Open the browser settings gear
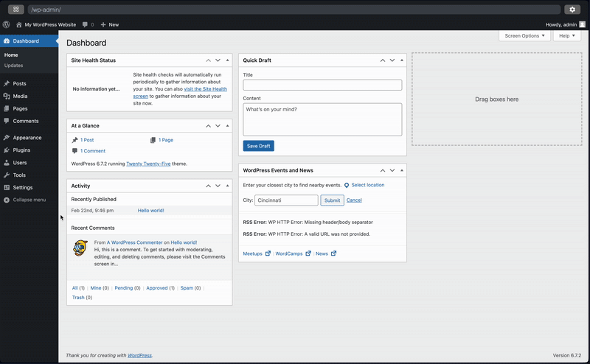Screen dimensions: 590x364 click(572, 10)
